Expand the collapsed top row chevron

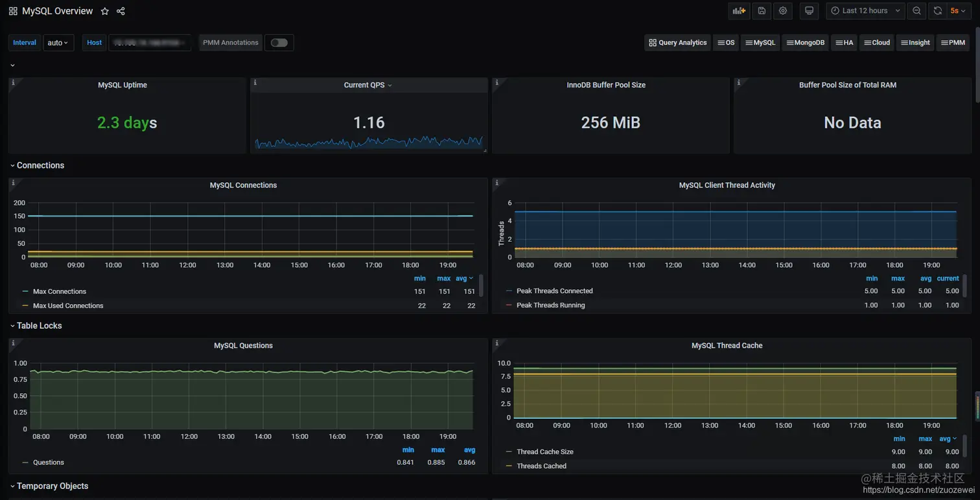tap(12, 65)
